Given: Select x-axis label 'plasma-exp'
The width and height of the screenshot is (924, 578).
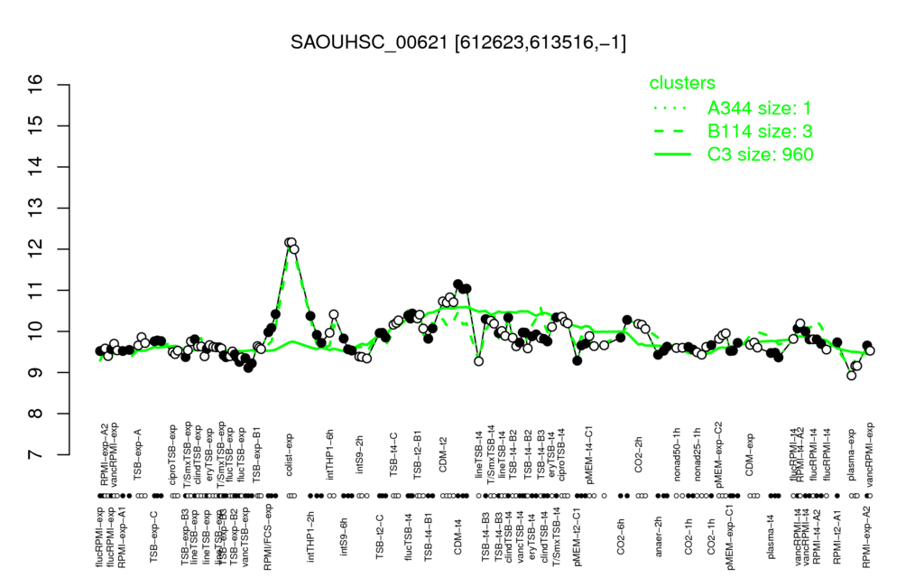Looking at the screenshot, I should [852, 453].
